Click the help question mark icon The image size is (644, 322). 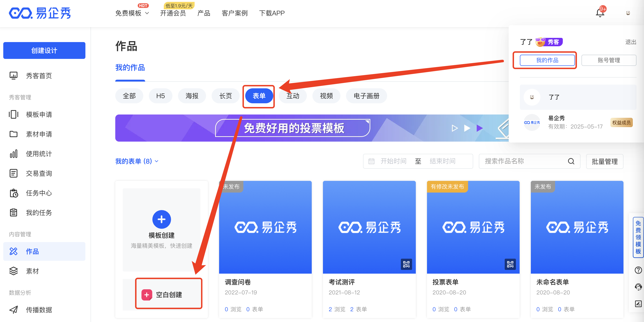638,270
